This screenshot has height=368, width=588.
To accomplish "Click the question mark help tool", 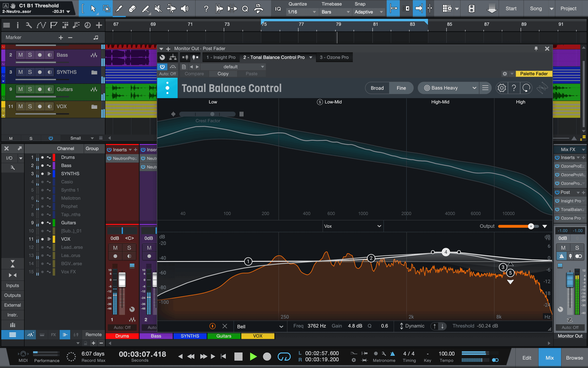I will [206, 9].
